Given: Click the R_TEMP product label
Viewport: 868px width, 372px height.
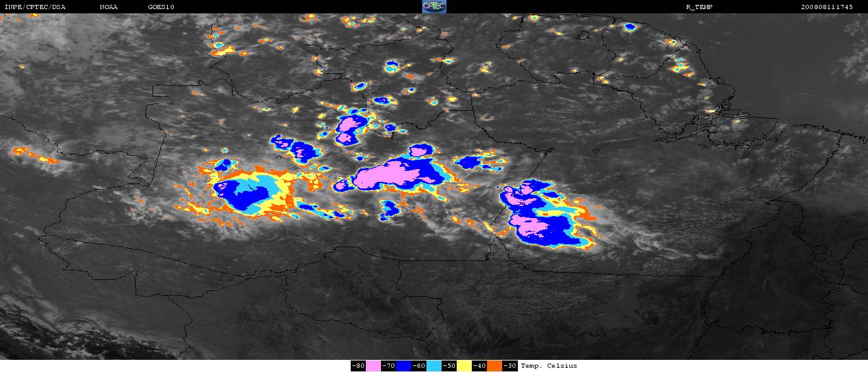Looking at the screenshot, I should (x=698, y=7).
